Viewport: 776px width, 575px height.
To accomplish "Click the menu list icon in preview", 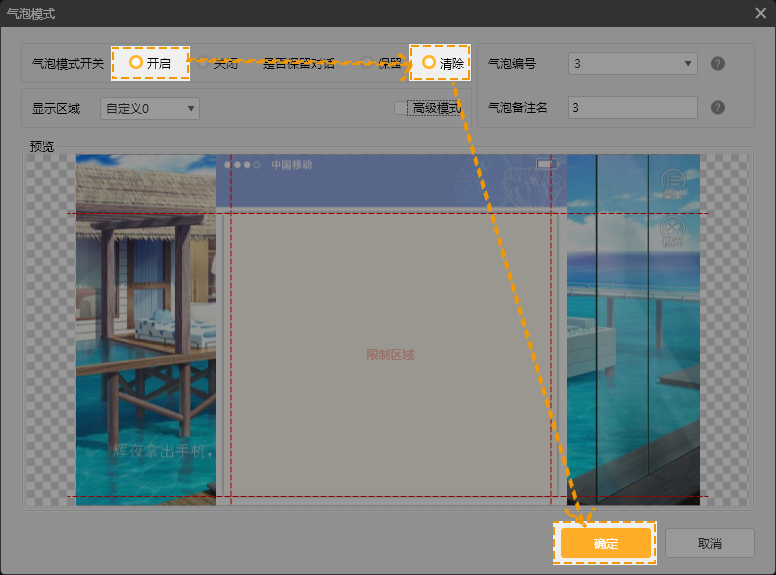I will point(673,181).
